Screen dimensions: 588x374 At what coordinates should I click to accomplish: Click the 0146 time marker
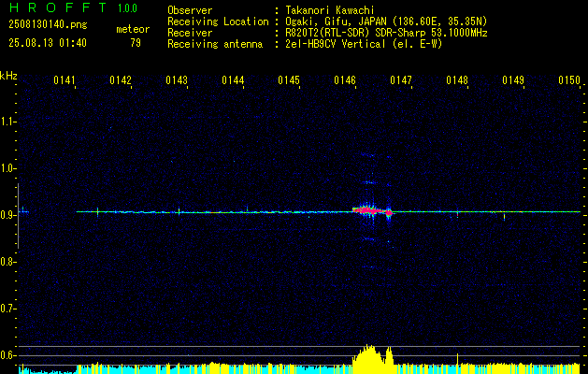pos(345,80)
